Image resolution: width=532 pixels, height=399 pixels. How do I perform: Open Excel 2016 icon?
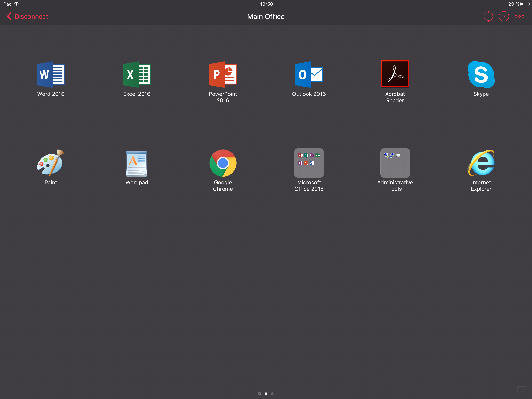click(x=137, y=74)
